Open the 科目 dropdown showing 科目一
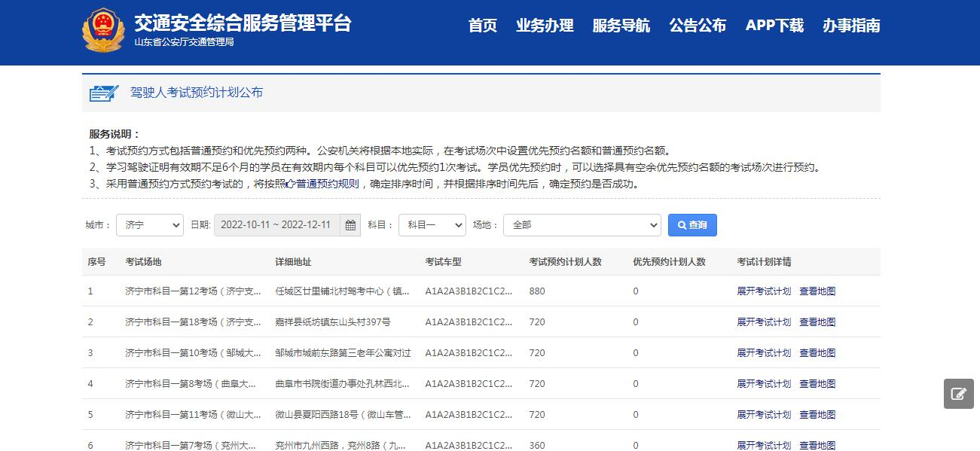 (x=432, y=224)
